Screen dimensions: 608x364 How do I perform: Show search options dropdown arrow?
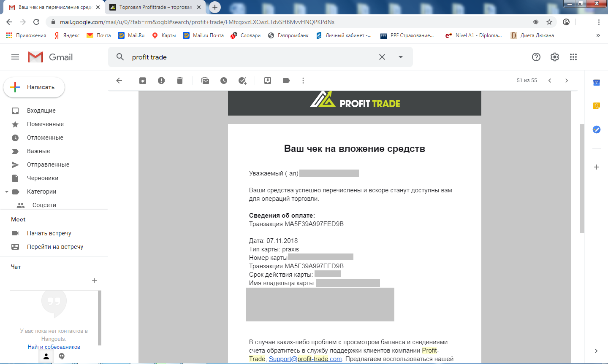click(401, 57)
